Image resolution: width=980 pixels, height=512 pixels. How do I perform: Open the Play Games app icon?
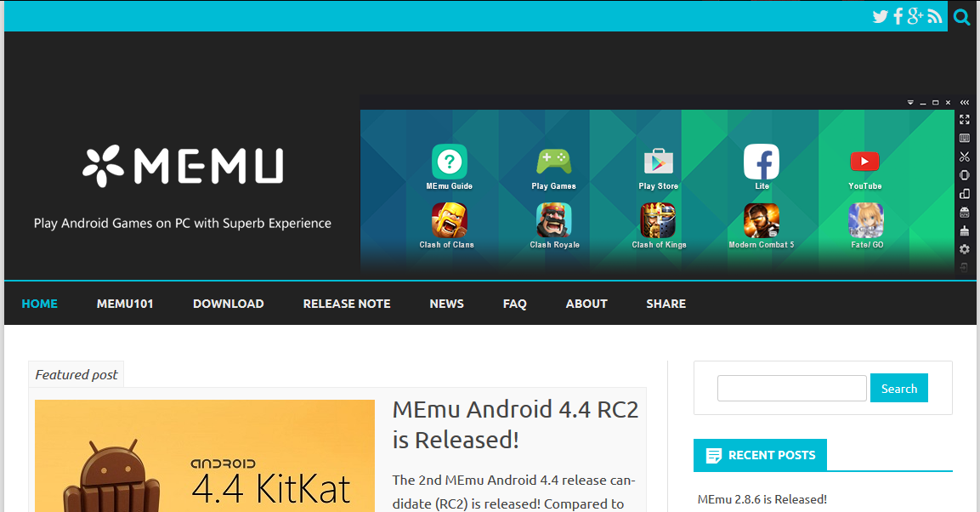click(554, 162)
